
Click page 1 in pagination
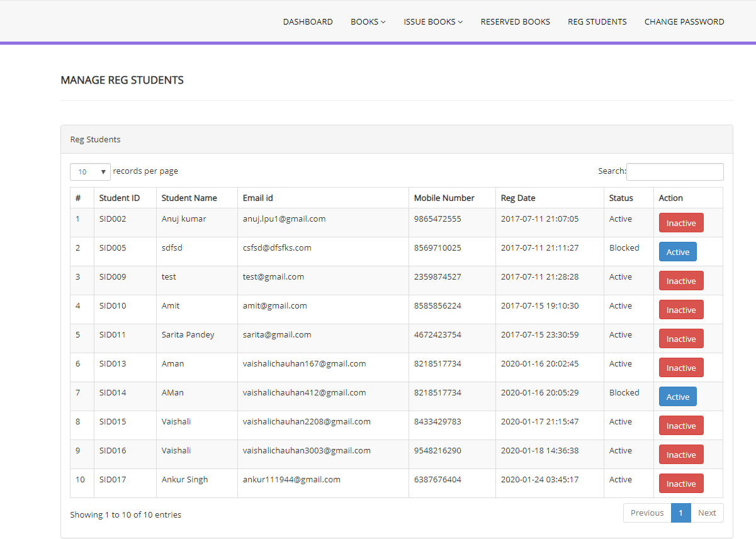click(x=680, y=513)
